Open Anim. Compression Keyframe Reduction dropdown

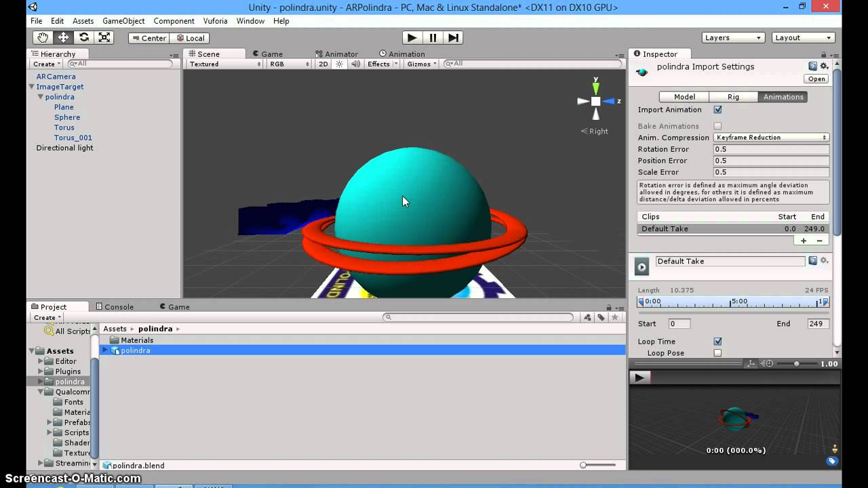pyautogui.click(x=771, y=138)
